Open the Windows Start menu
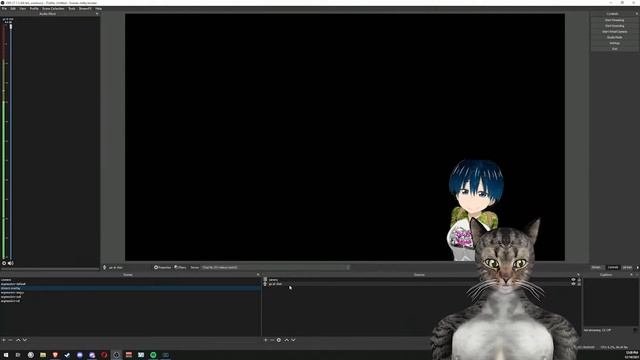This screenshot has height=360, width=640. [x=6, y=355]
